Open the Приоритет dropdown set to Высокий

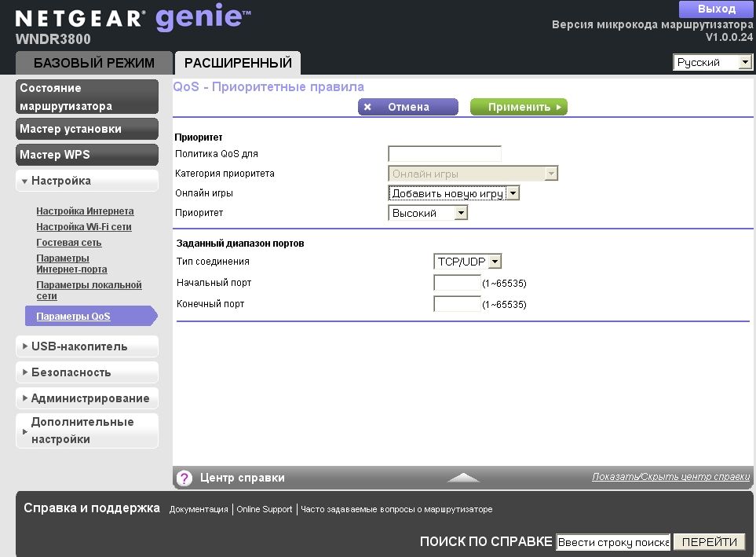(x=428, y=213)
